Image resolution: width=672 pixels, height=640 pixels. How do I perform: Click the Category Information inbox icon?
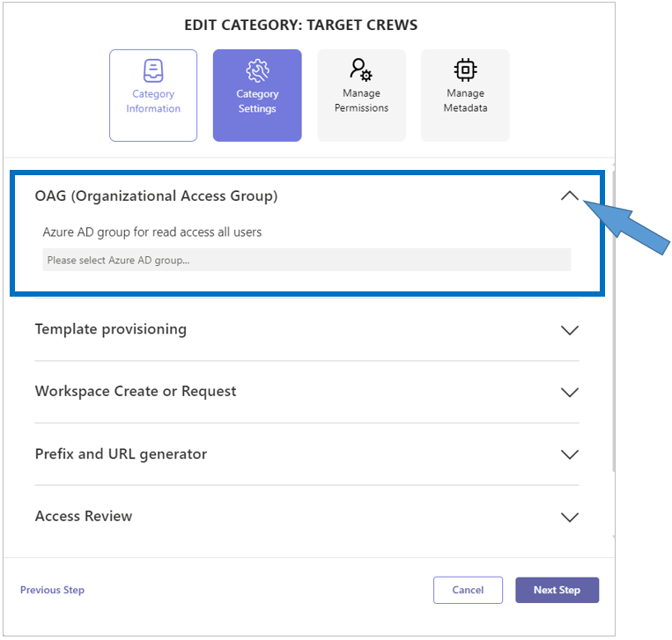point(153,70)
